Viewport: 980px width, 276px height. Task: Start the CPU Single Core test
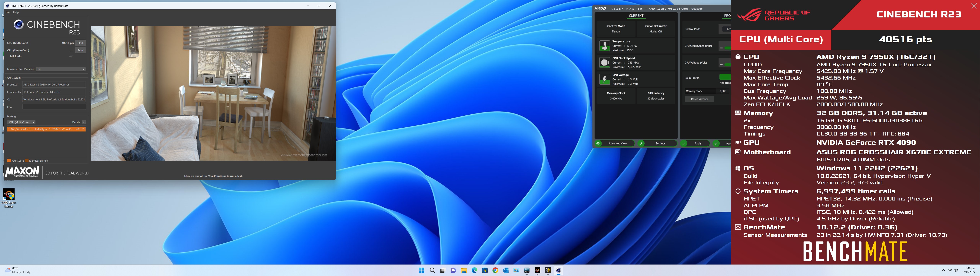coord(80,50)
